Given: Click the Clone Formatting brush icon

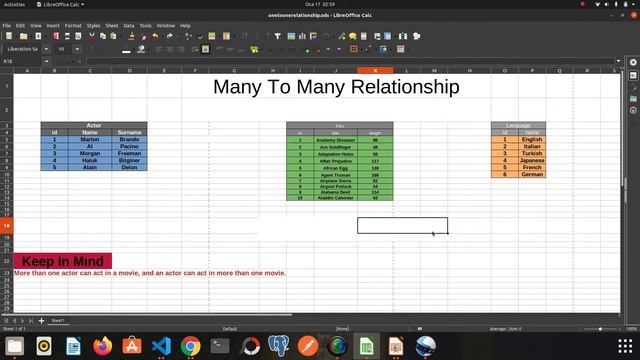Looking at the screenshot, I should coord(131,36).
